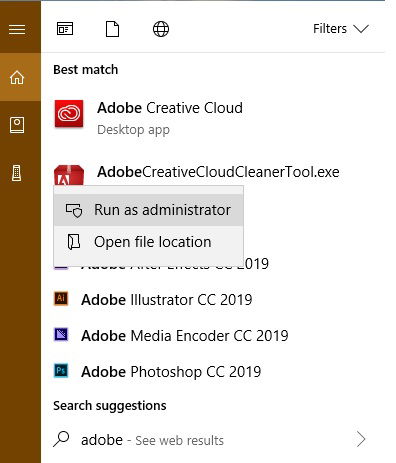The width and height of the screenshot is (396, 463).
Task: Click the Media Encoder icon
Action: 61,334
